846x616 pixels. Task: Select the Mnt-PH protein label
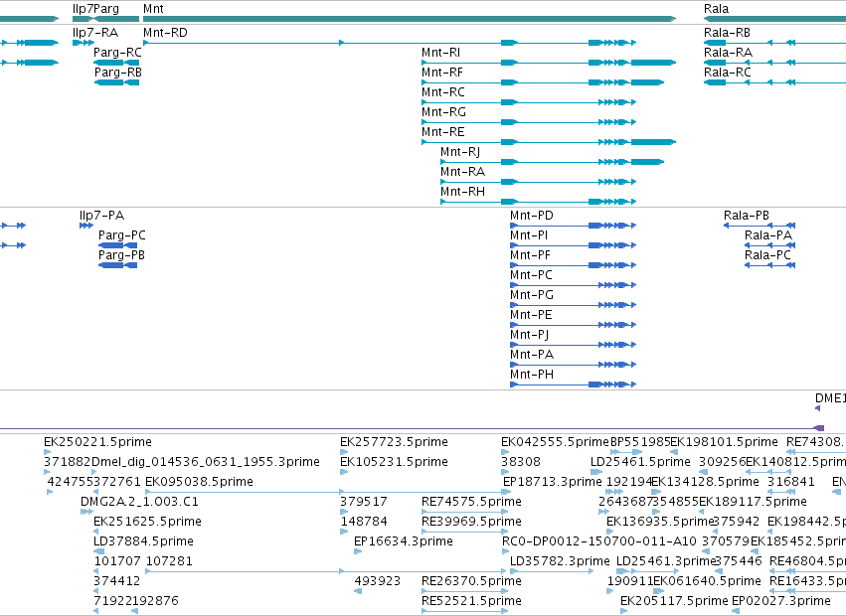coord(532,375)
